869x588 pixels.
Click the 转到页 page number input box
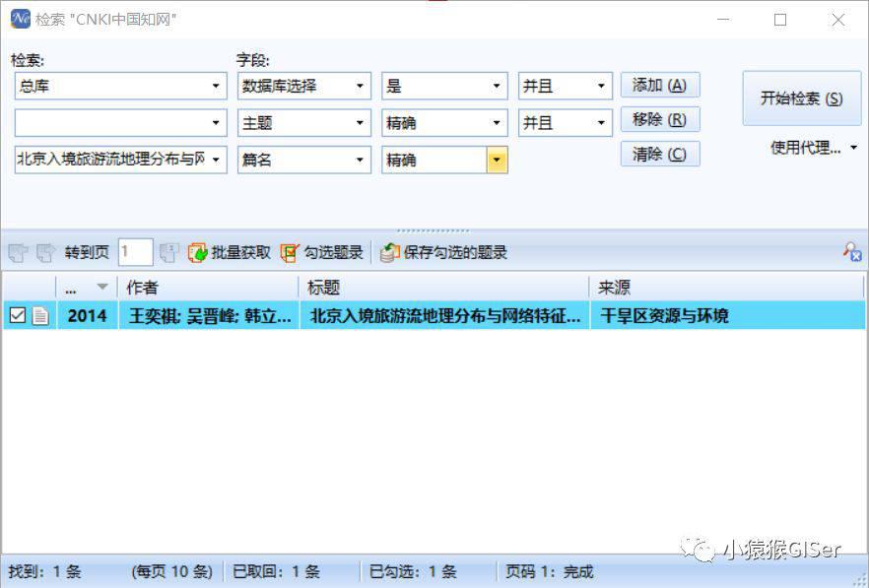[135, 253]
